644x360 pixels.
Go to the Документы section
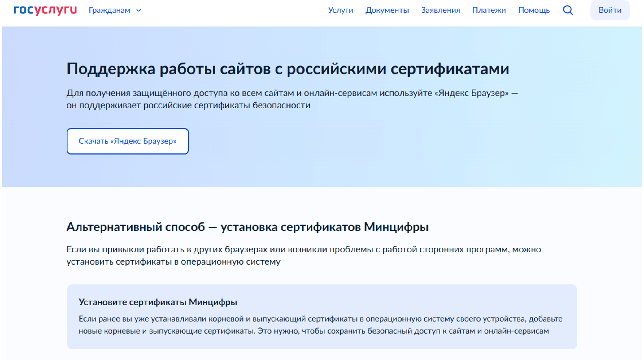pyautogui.click(x=387, y=10)
